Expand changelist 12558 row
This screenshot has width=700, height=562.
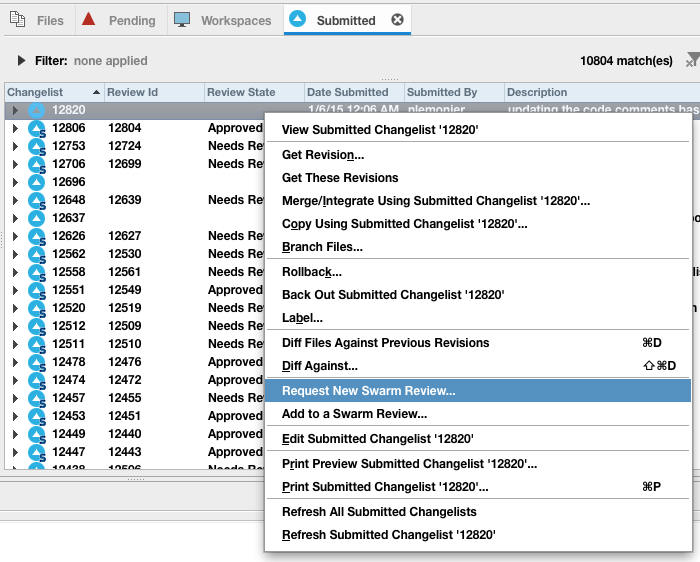(15, 272)
